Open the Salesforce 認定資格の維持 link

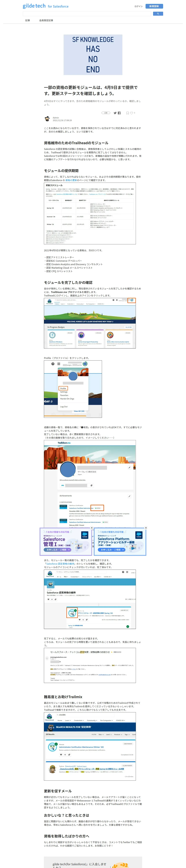coord(60,564)
